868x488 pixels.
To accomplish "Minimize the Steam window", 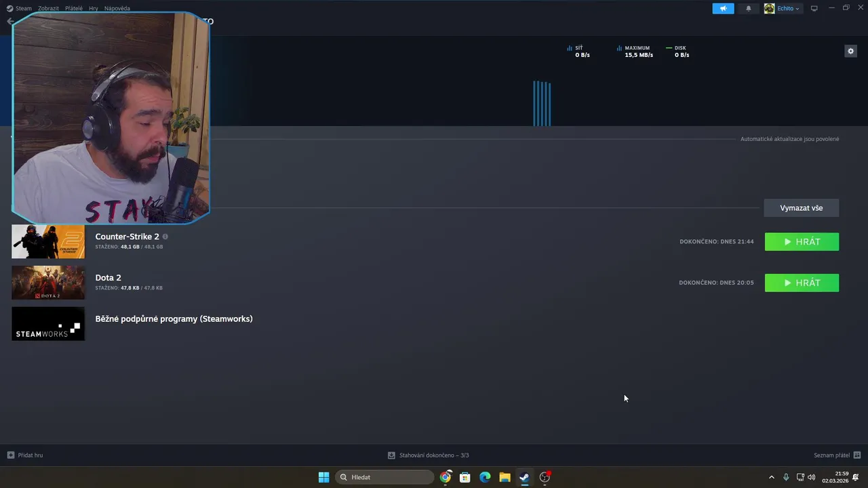I will pos(831,8).
